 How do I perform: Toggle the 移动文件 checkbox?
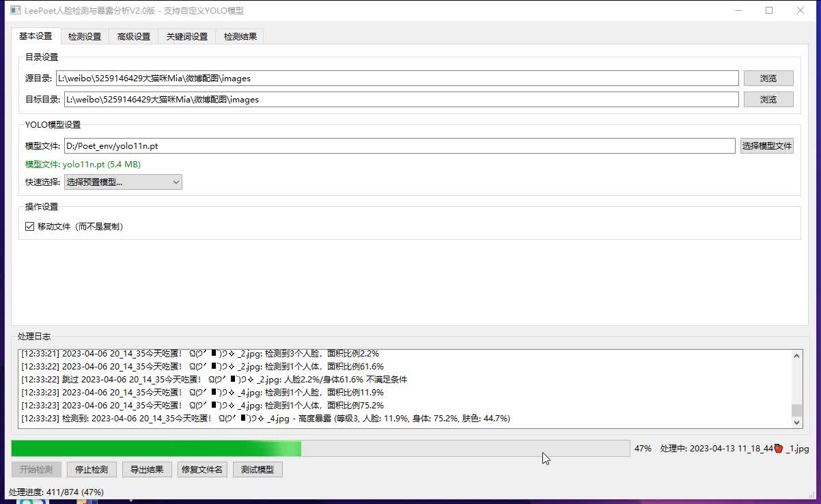tap(30, 227)
